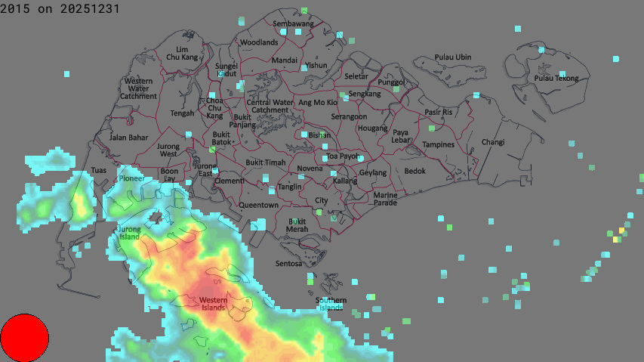Select the Jurong Island label
Screen dimensions: 644x362
129,232
